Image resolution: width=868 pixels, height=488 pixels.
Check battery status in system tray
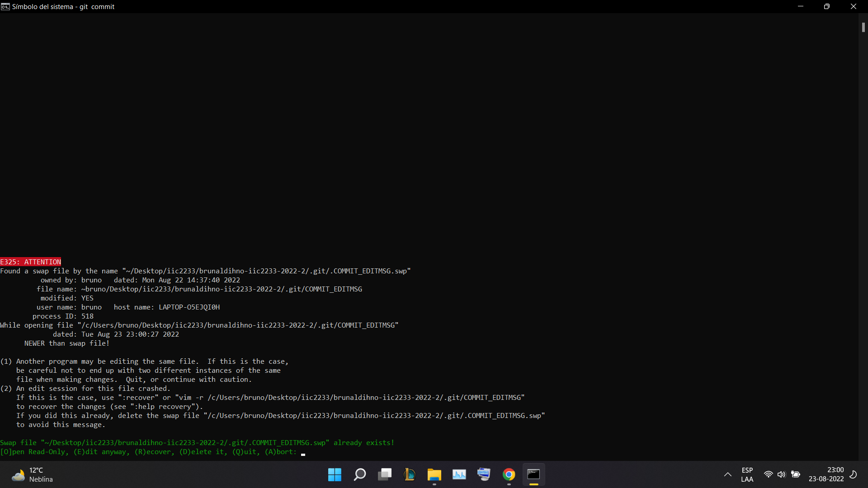coord(796,474)
